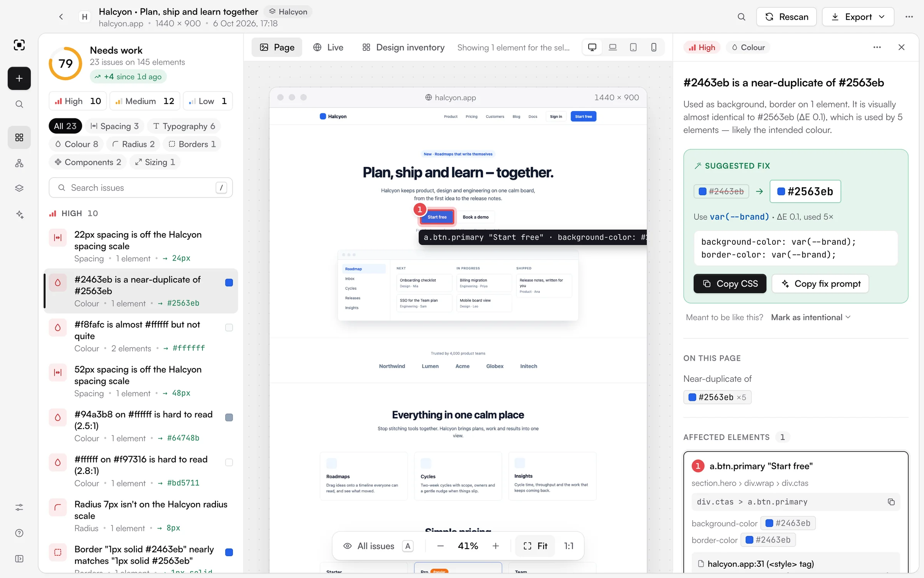This screenshot has width=924, height=578.
Task: Filter issues by Sizing 1
Action: point(155,162)
